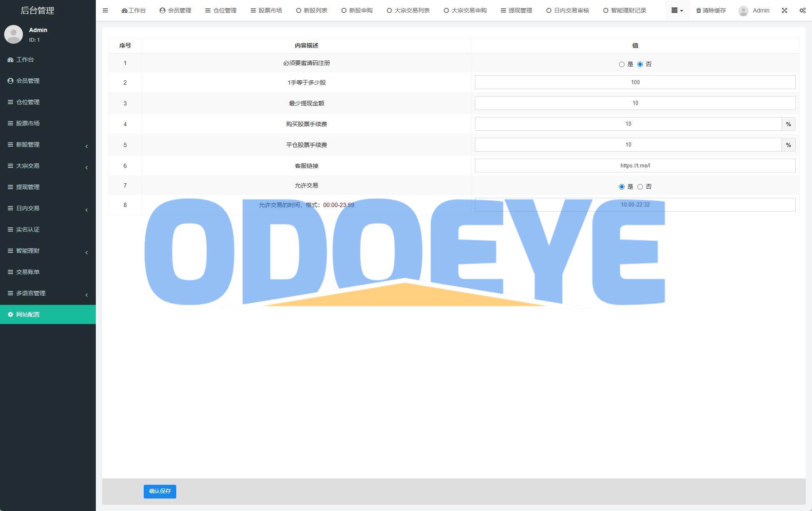Select 是 for 允许交易
Image resolution: width=812 pixels, height=511 pixels.
(x=622, y=187)
